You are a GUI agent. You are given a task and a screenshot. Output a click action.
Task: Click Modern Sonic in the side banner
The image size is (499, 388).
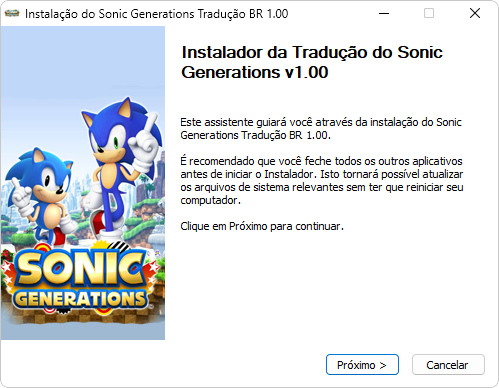pos(120,167)
